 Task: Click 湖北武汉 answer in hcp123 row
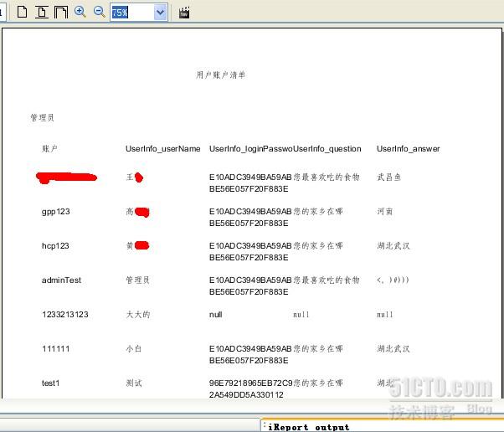coord(393,246)
